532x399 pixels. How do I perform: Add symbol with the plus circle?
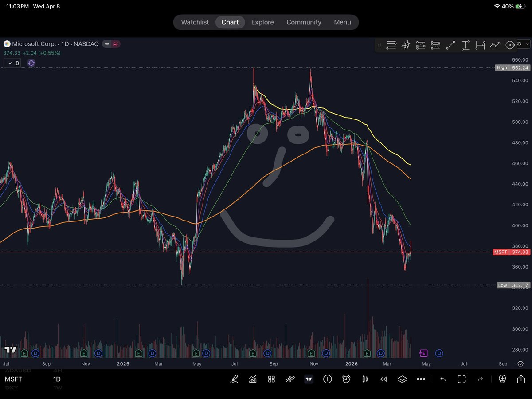(x=328, y=379)
